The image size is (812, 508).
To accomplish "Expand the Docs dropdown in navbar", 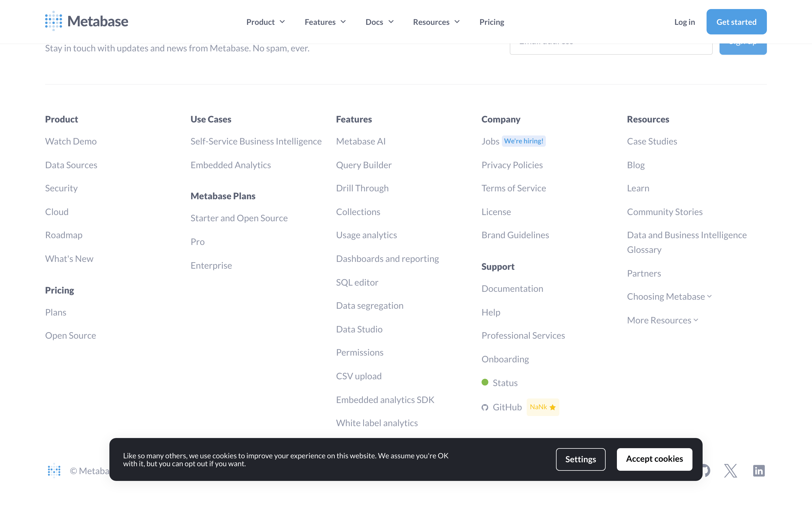I will coord(379,22).
